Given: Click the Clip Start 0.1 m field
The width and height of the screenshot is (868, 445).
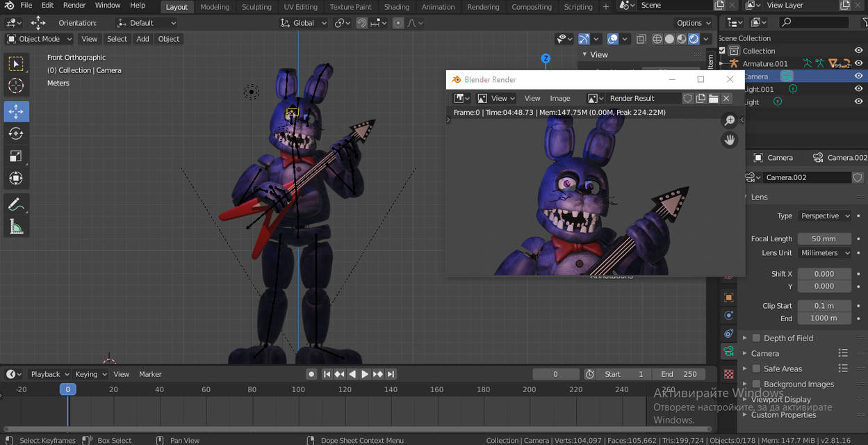Looking at the screenshot, I should click(824, 306).
